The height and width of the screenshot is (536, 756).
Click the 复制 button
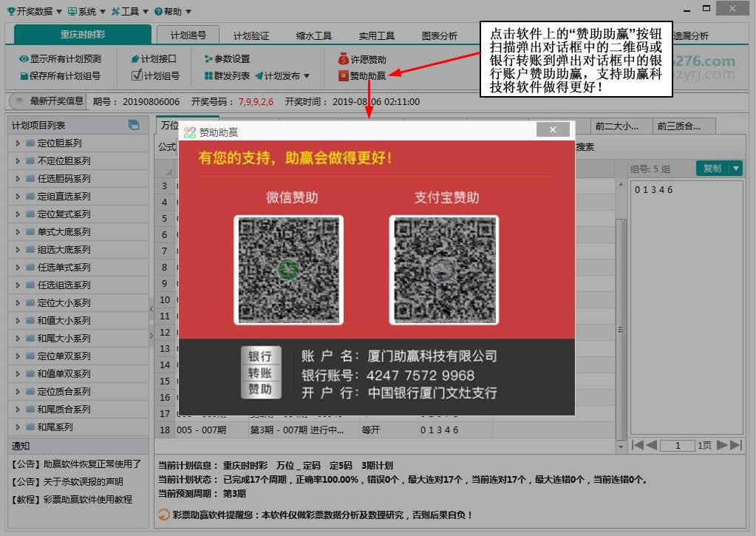point(712,169)
